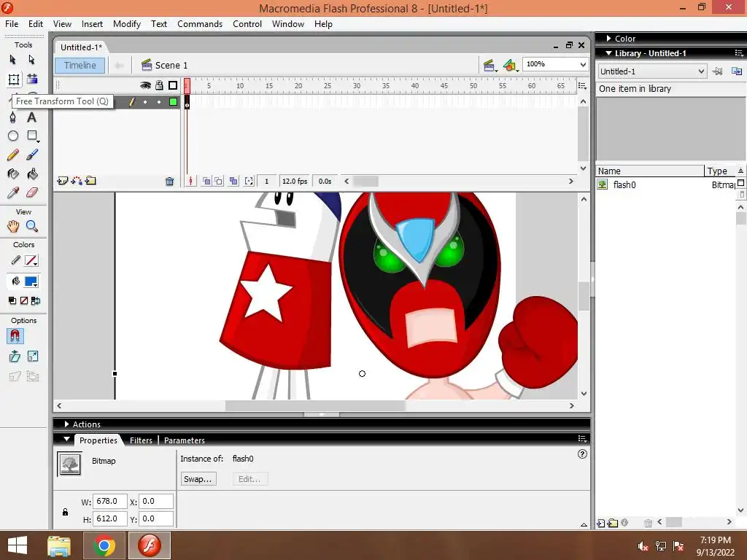Click the Edit Multiple Frames button
The height and width of the screenshot is (560, 747).
click(233, 181)
